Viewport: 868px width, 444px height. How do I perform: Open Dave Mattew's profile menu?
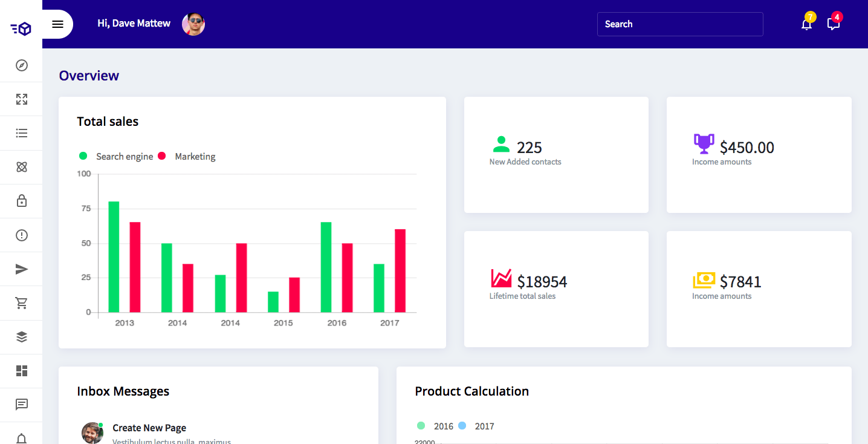tap(193, 24)
